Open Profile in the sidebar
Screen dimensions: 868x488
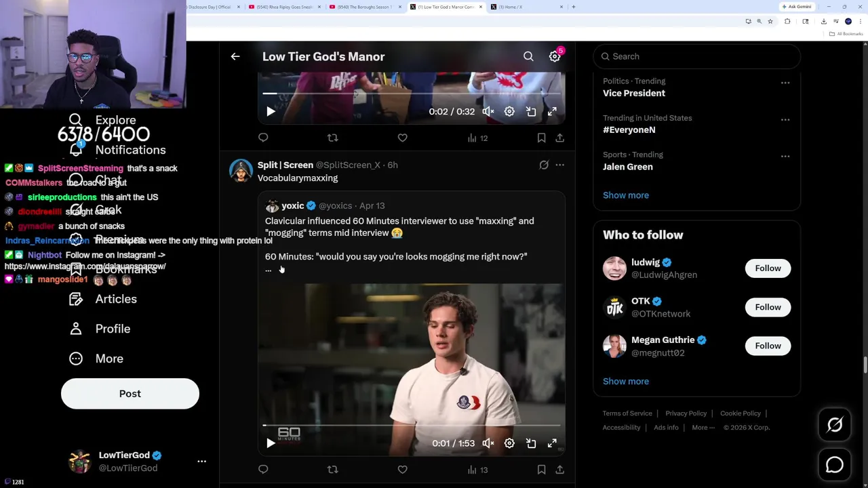point(100,329)
